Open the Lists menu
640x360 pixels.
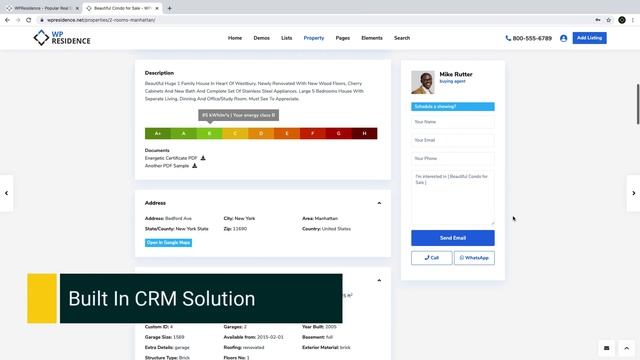tap(287, 38)
